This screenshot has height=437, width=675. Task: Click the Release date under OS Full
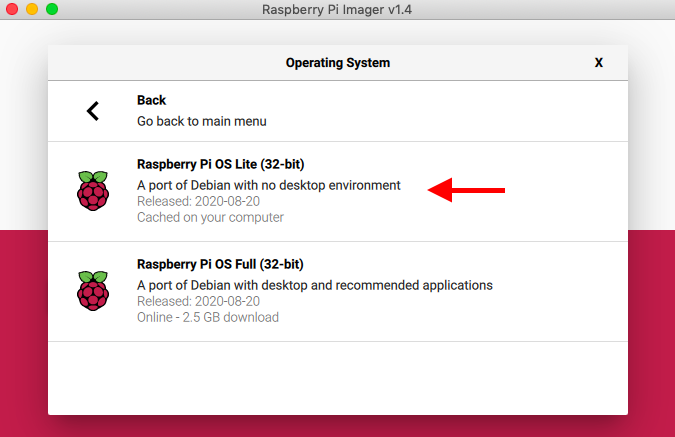pyautogui.click(x=198, y=301)
